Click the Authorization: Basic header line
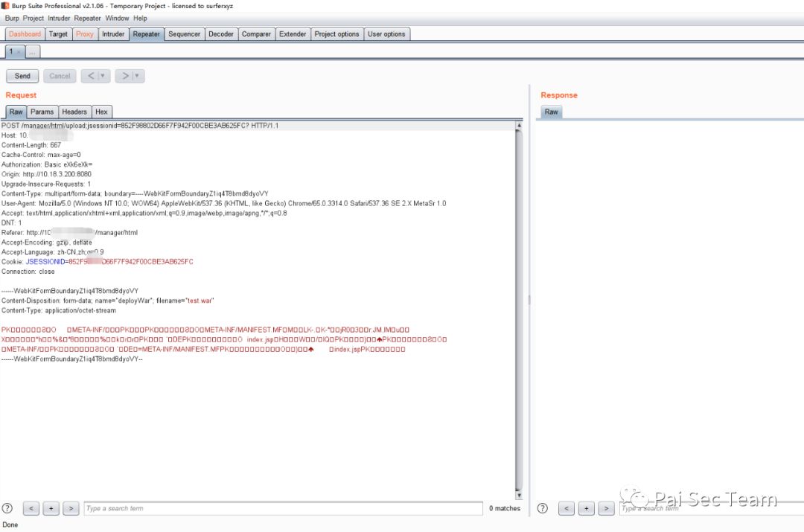 [47, 164]
